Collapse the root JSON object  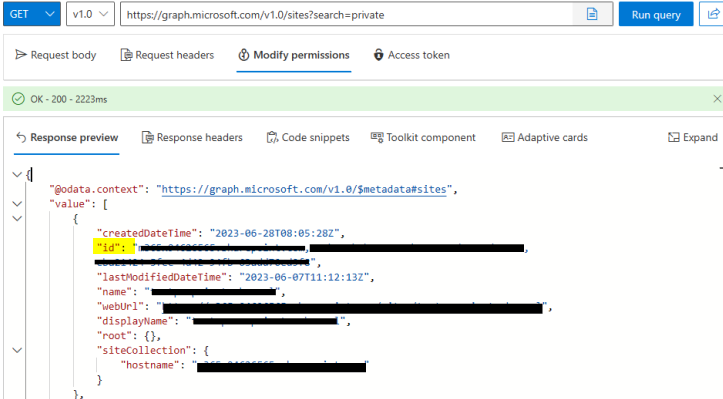[17, 174]
